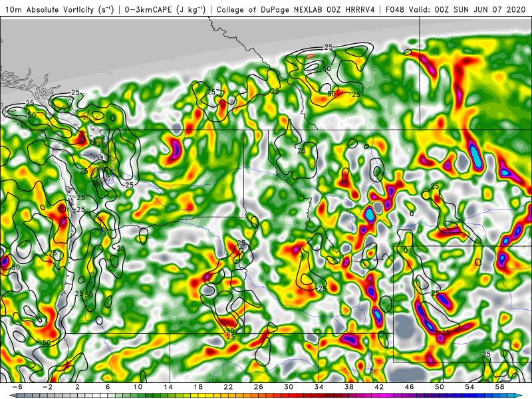Click the 46 tick label on the color scale
Viewport: 532px width, 399px height.
point(410,387)
